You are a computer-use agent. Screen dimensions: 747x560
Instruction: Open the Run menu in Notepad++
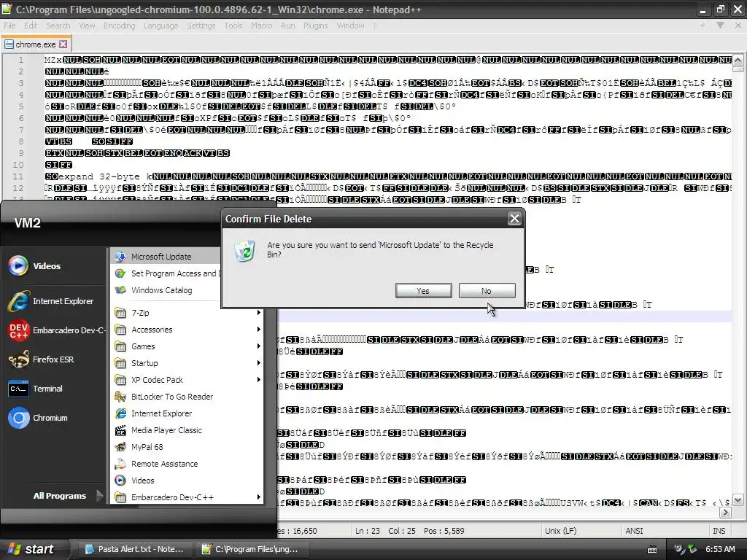tap(287, 26)
